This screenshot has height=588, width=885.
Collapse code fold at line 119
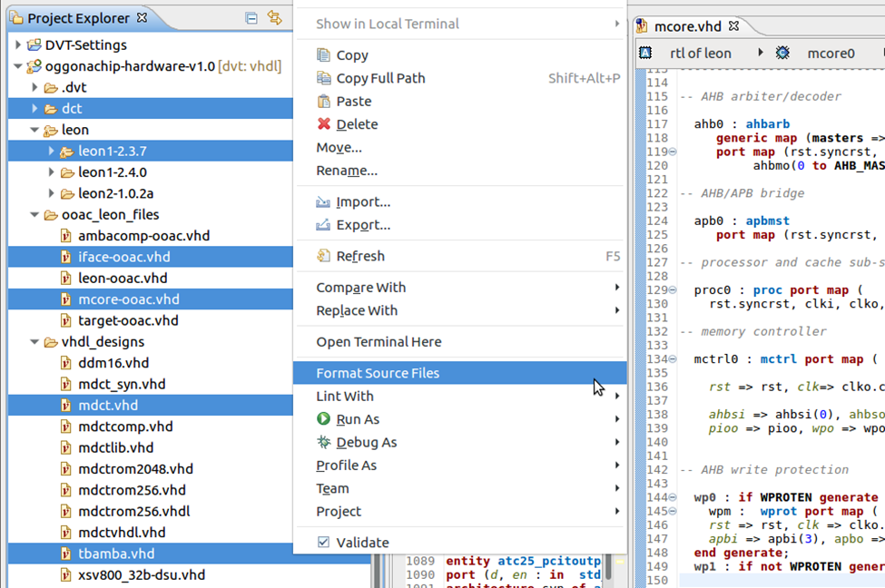coord(673,152)
